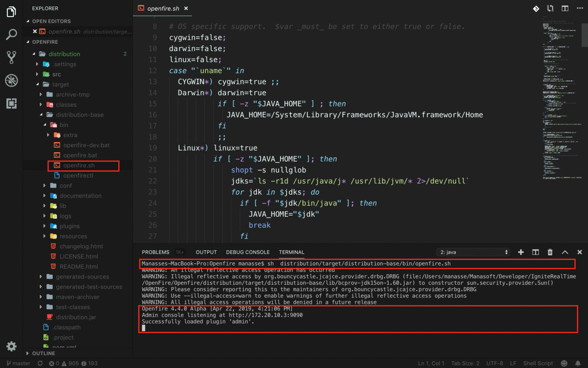The width and height of the screenshot is (588, 368).
Task: Open openfire.bat file in tree
Action: pyautogui.click(x=80, y=155)
